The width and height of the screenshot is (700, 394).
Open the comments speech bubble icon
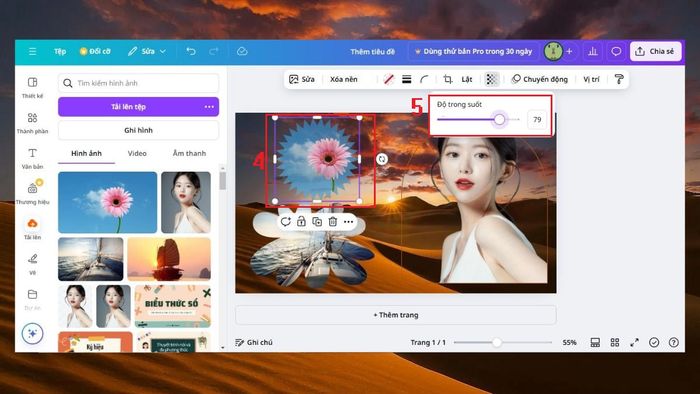tap(616, 51)
